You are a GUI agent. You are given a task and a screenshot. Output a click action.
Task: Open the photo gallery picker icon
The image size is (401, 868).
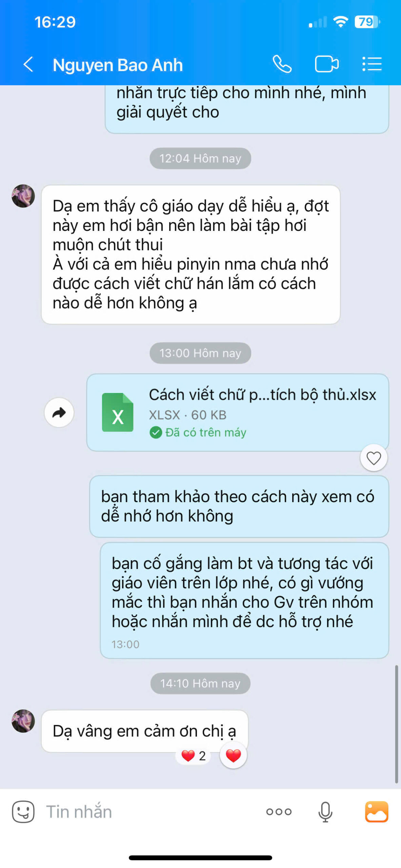point(377,812)
